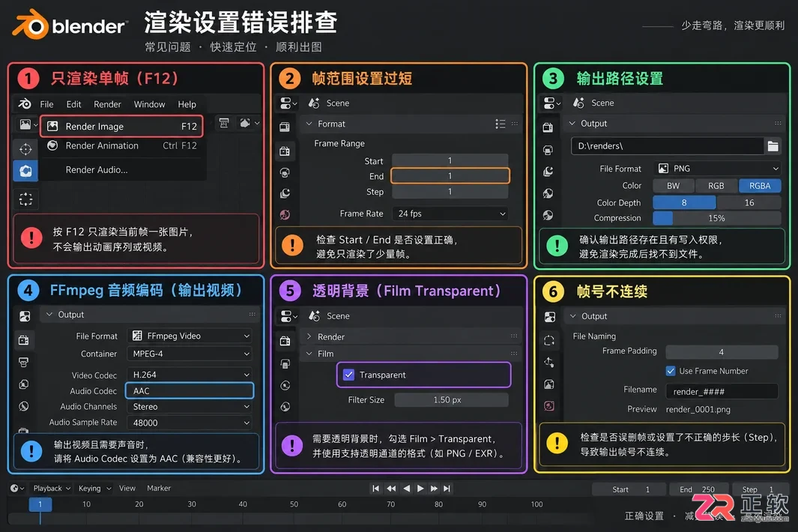798x532 pixels.
Task: Select BW color mode
Action: coord(674,186)
